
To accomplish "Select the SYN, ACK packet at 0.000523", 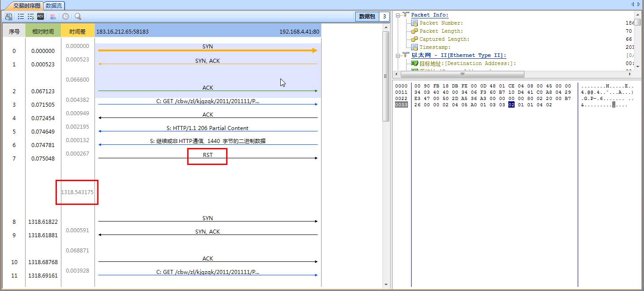I will coord(208,64).
